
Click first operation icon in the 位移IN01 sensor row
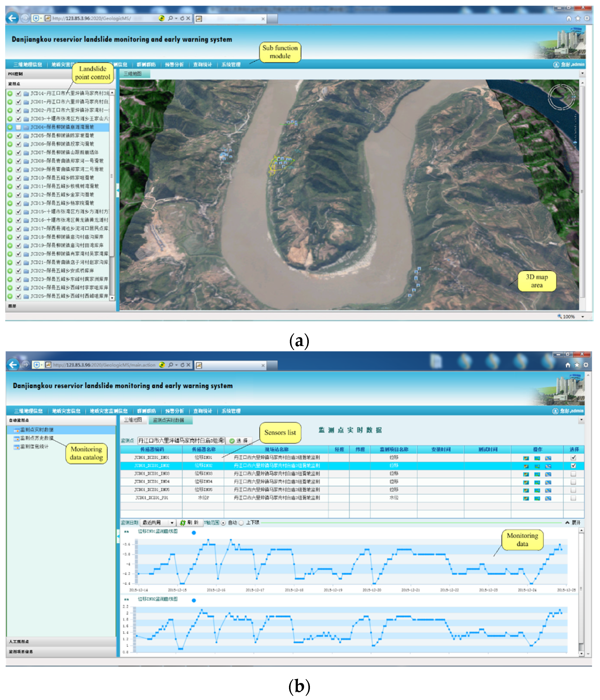point(526,458)
